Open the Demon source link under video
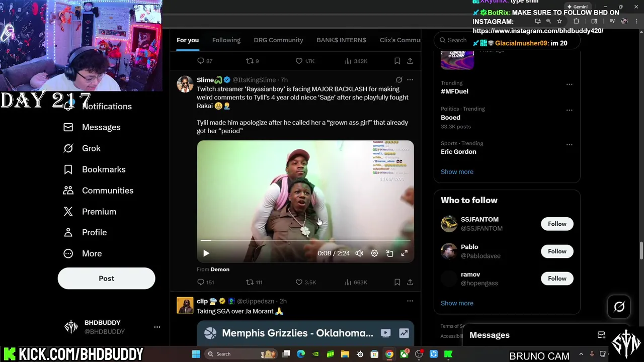This screenshot has width=644, height=362. pos(220,269)
